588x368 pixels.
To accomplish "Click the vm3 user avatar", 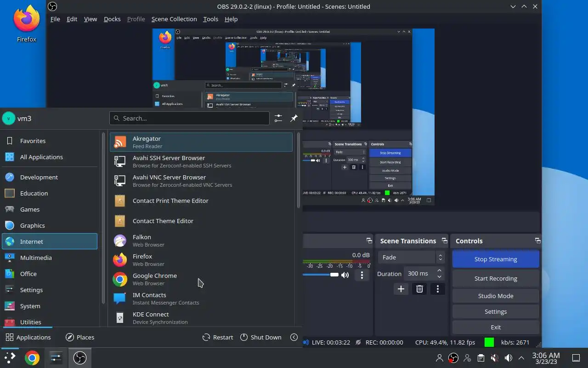I will pyautogui.click(x=9, y=118).
